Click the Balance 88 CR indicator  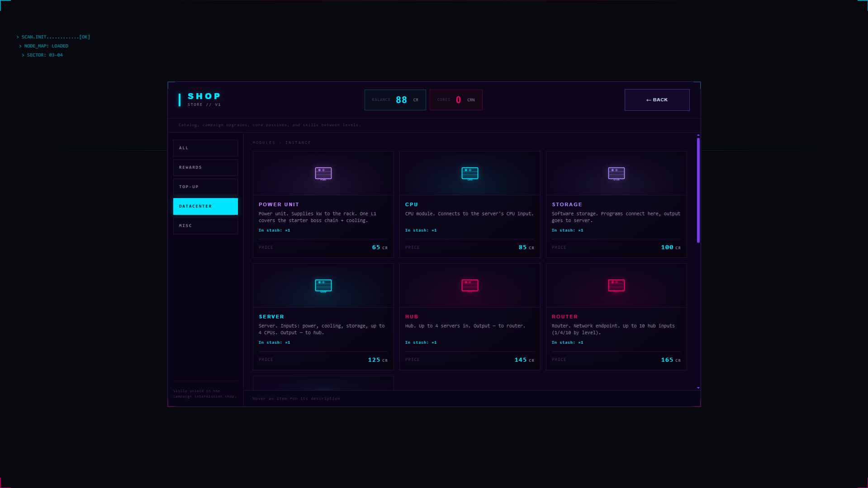[x=395, y=100]
